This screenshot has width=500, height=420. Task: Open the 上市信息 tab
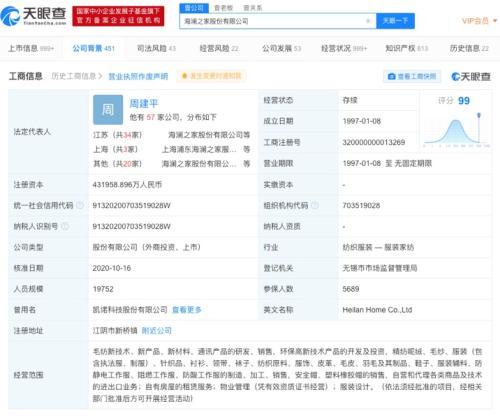pyautogui.click(x=31, y=48)
